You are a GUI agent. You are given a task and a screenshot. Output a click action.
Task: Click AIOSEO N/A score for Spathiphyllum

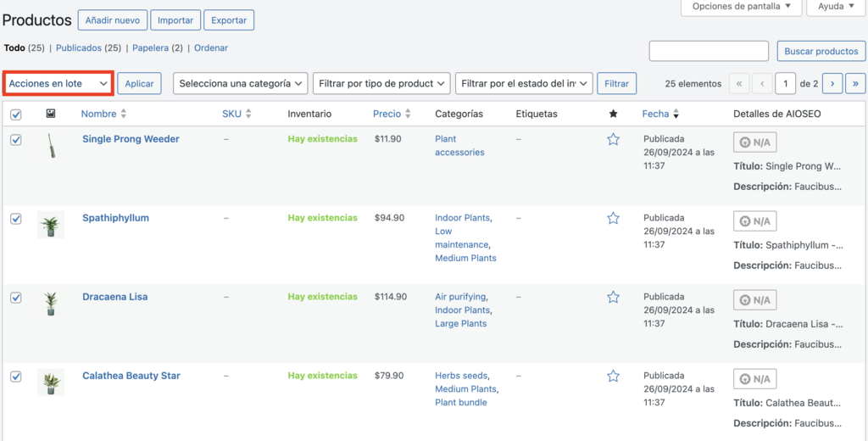(x=755, y=221)
